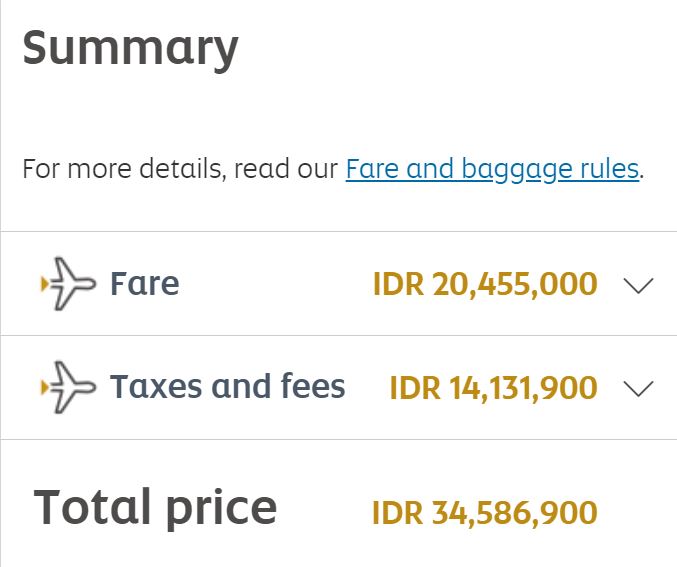Image resolution: width=677 pixels, height=567 pixels.
Task: Click the 'IDR' currency prefix in the Fare row
Action: coord(397,285)
